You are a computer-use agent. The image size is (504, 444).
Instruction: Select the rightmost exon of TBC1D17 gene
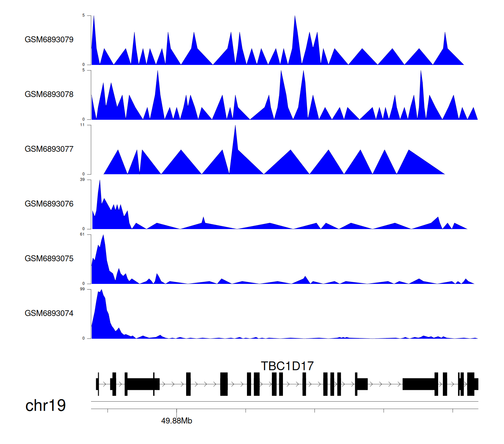pos(476,384)
